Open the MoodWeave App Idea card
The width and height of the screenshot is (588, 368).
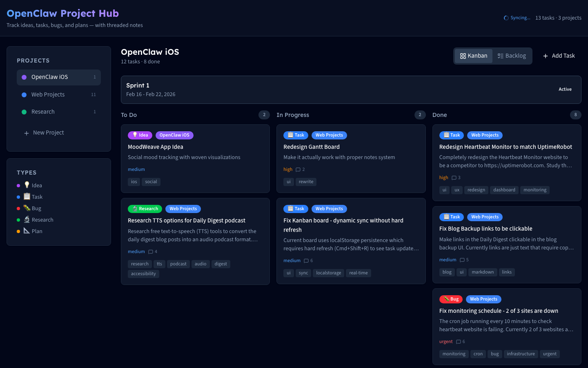[155, 147]
